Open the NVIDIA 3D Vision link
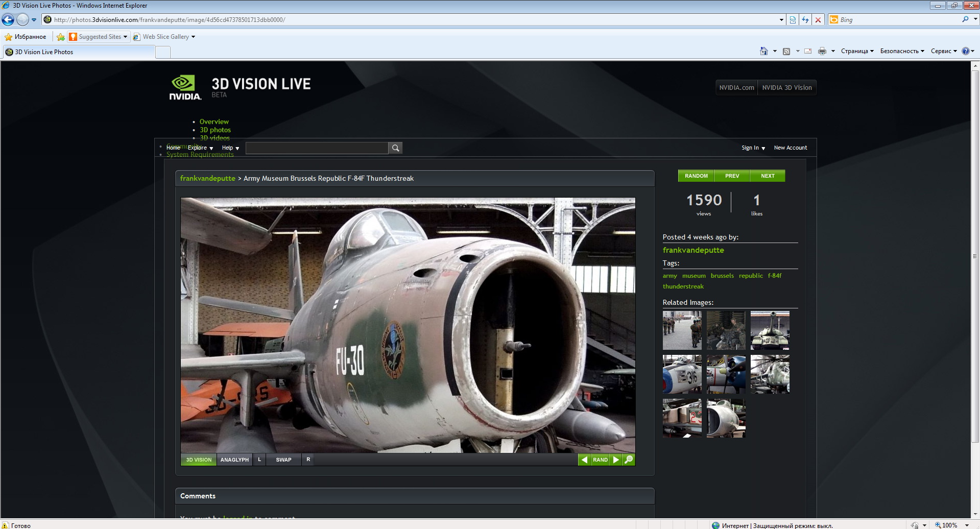 [786, 87]
